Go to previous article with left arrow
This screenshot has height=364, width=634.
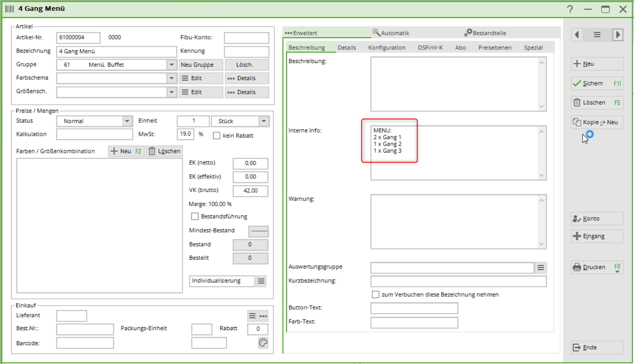pos(577,35)
